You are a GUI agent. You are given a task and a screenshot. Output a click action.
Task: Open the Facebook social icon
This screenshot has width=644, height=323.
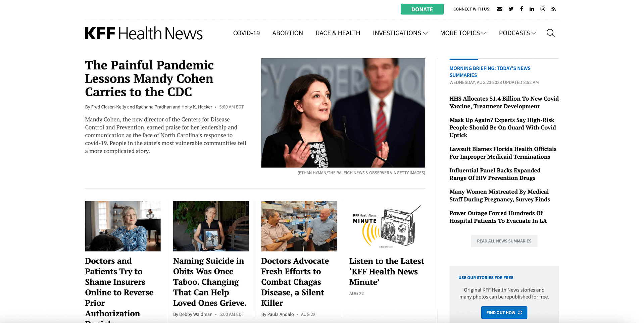[522, 9]
